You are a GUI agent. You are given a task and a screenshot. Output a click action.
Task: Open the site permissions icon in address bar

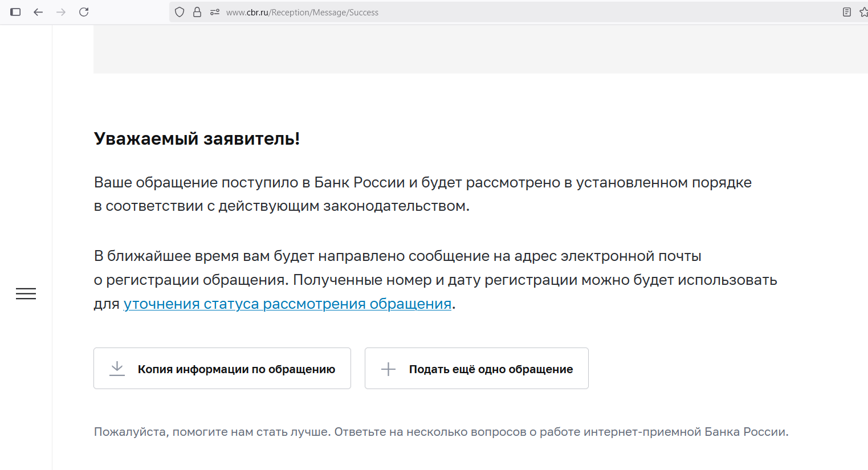click(x=215, y=12)
